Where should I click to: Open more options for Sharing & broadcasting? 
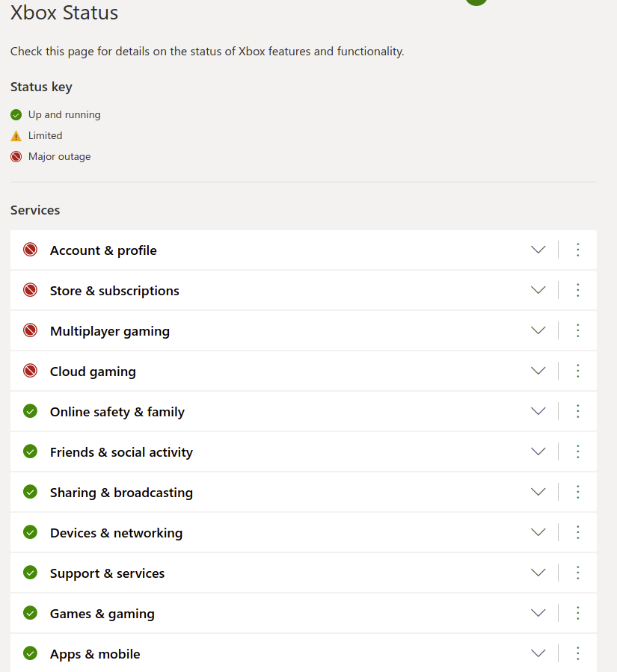click(578, 492)
